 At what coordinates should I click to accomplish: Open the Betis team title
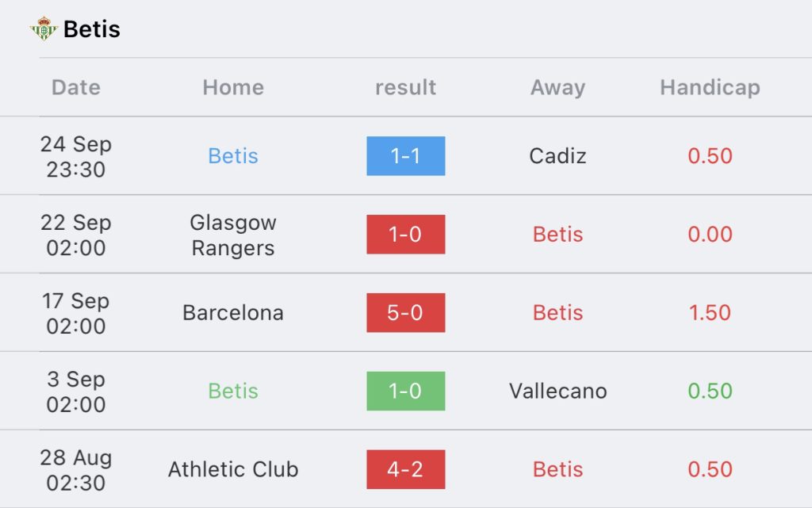coord(92,29)
